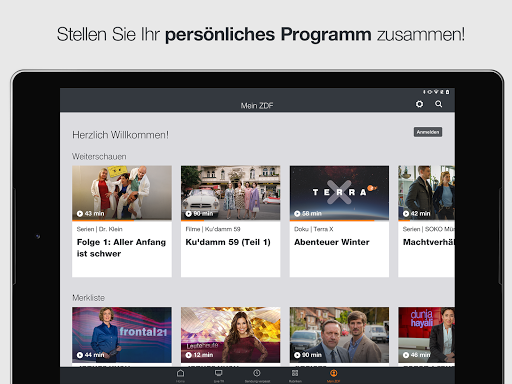The height and width of the screenshot is (384, 512).
Task: Click the 'Serien | Dr. Klein' label
Action: (100, 229)
